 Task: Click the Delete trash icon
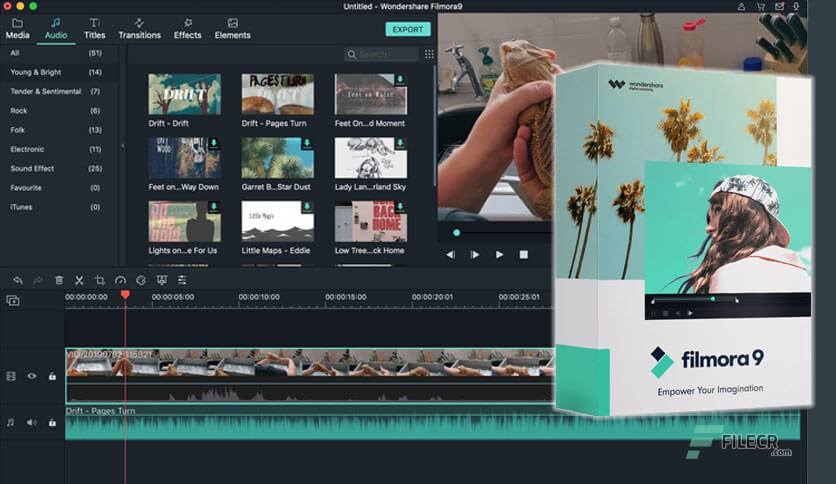click(x=59, y=281)
